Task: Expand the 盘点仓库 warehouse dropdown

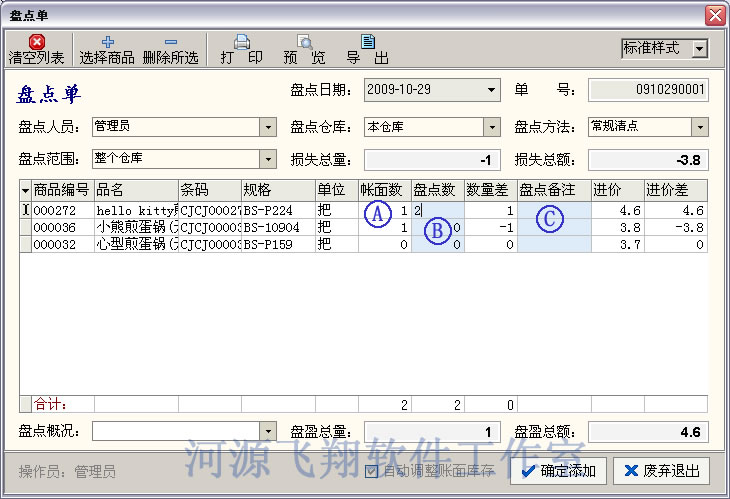Action: coord(491,127)
